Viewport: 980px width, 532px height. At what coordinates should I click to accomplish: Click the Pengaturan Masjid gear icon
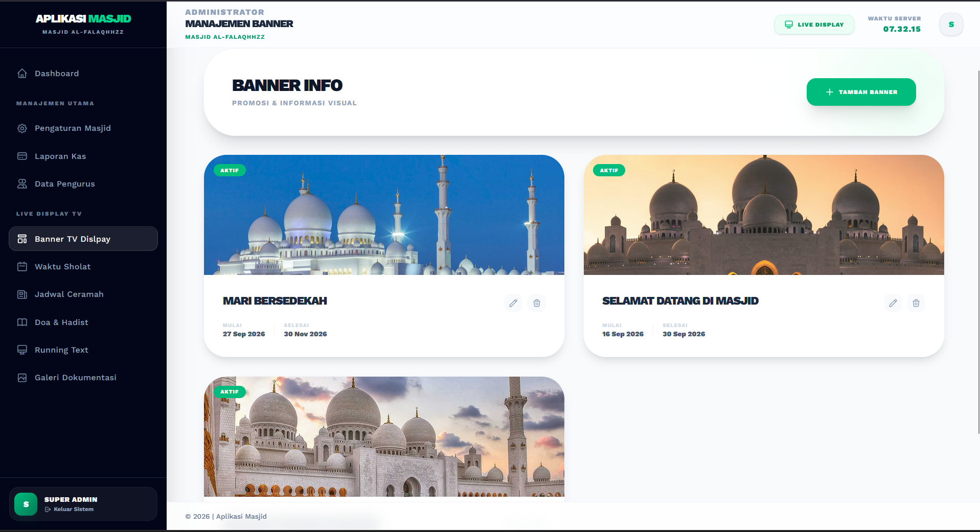[x=22, y=128]
